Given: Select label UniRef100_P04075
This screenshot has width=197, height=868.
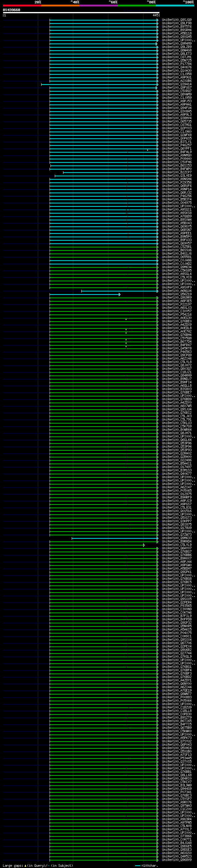Looking at the screenshot, I should (177, 633).
